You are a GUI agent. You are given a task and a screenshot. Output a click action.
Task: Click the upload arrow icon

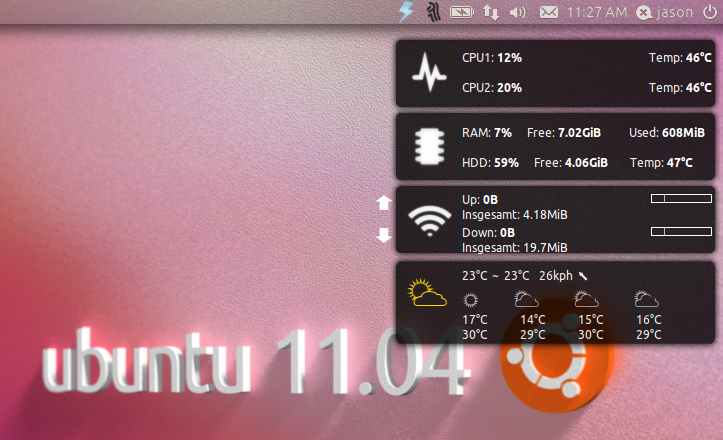click(x=384, y=203)
